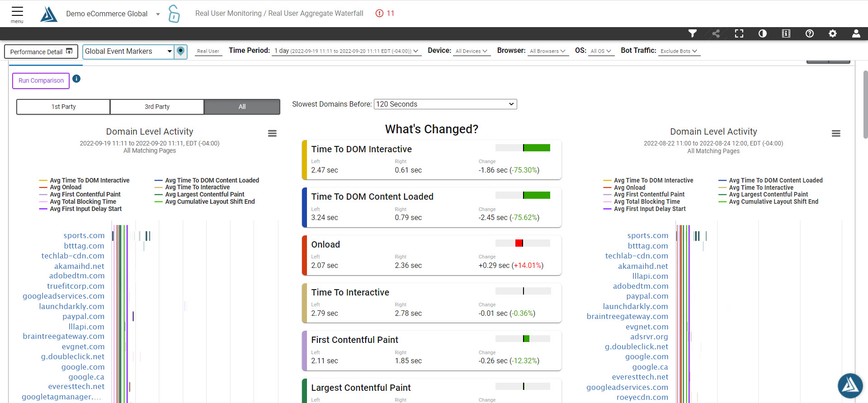Image resolution: width=868 pixels, height=403 pixels.
Task: Click braintreegateway.com in left domain list
Action: 64,336
